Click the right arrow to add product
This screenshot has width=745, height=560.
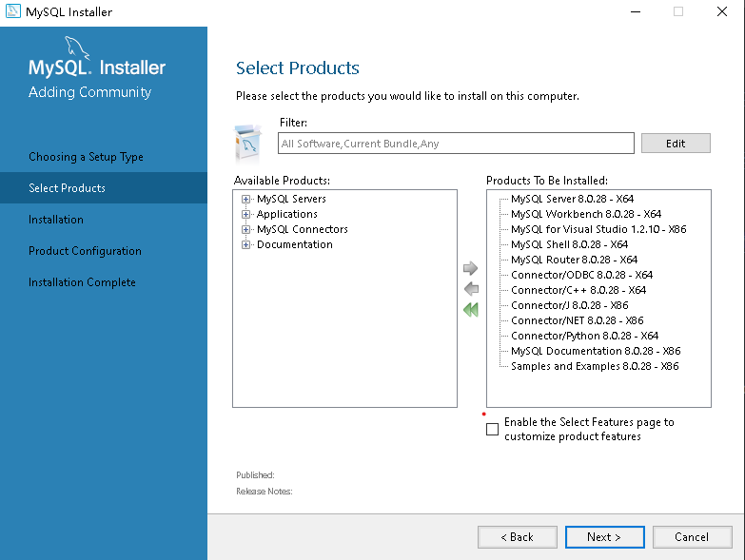(470, 268)
